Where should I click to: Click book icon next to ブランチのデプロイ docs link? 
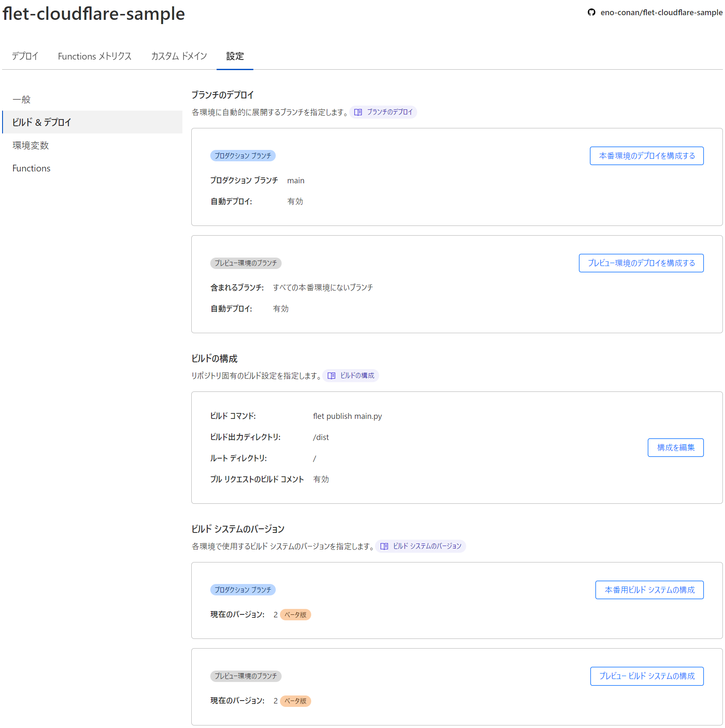(358, 112)
